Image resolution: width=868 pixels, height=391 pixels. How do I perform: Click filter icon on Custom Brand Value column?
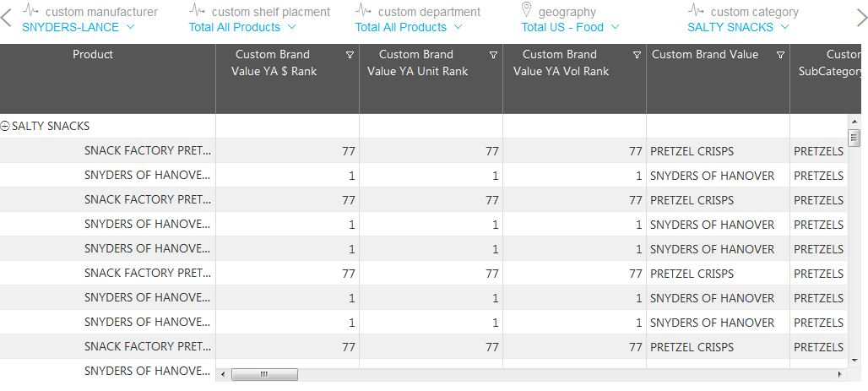coord(780,55)
